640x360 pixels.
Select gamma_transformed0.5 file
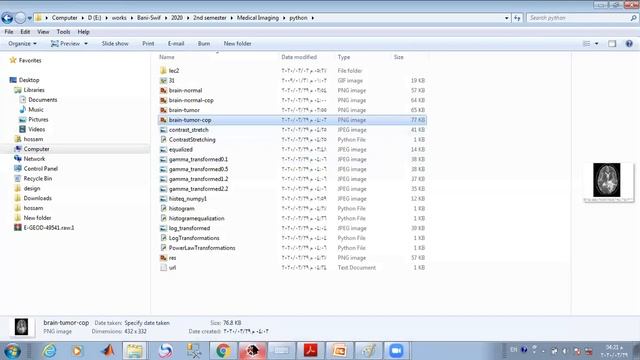click(198, 169)
